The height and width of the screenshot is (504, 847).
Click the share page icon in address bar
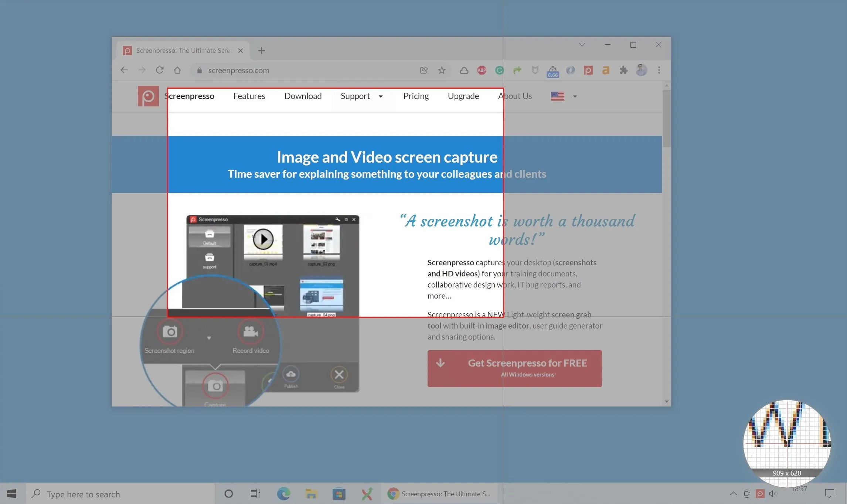click(x=424, y=70)
